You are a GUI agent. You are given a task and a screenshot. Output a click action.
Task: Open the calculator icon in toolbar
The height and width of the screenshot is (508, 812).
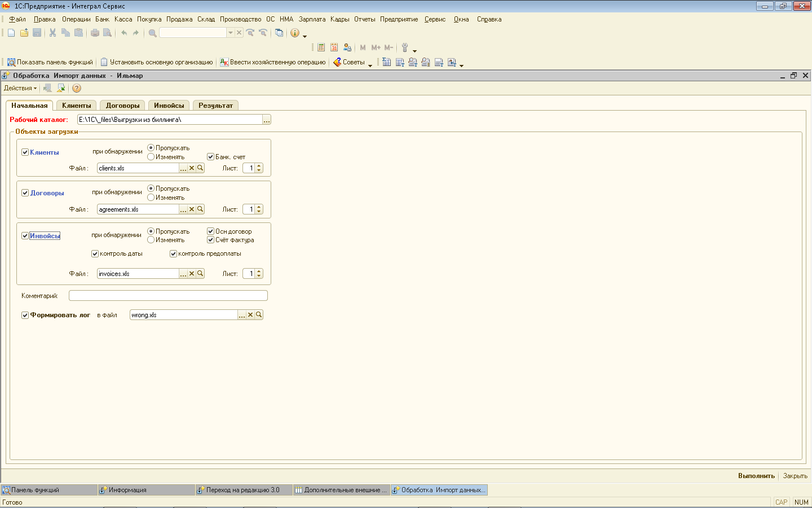(x=321, y=47)
